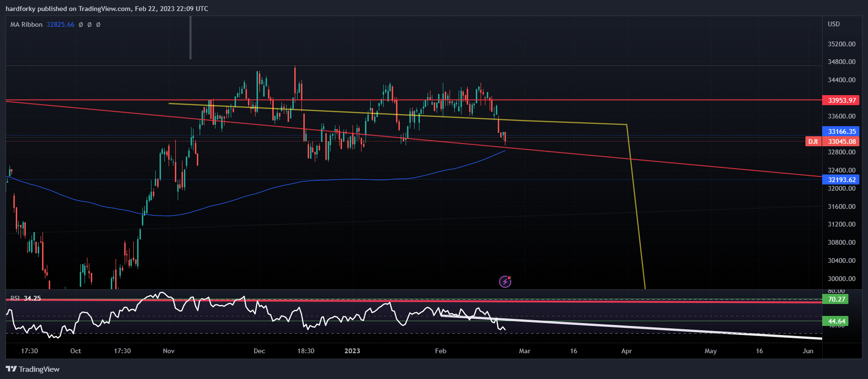Screen dimensions: 868x379
Task: Select the MA Ribbon indicator label
Action: pyautogui.click(x=26, y=24)
